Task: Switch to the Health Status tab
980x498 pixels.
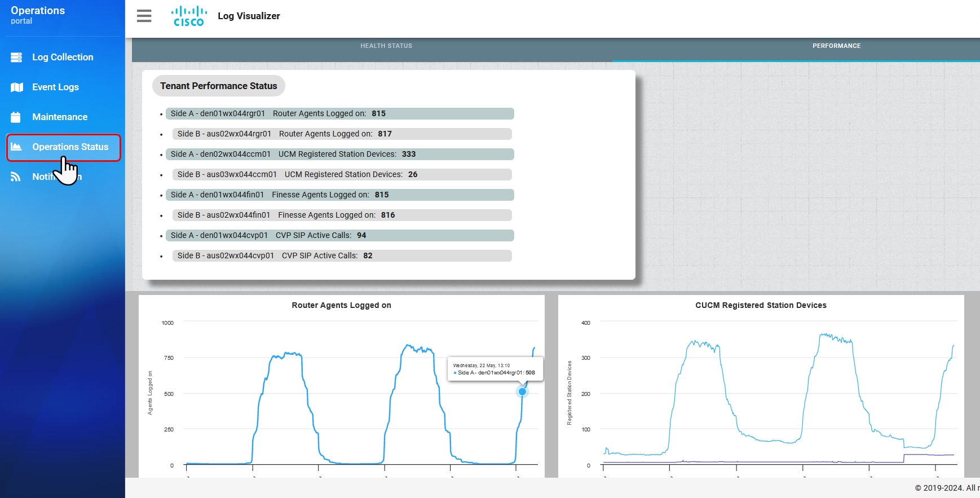Action: 386,46
